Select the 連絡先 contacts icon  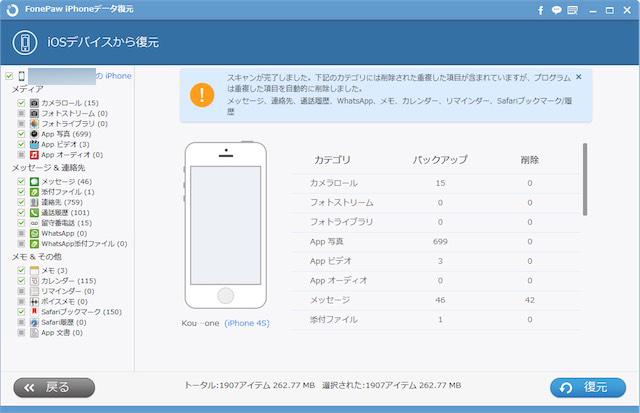(x=34, y=202)
